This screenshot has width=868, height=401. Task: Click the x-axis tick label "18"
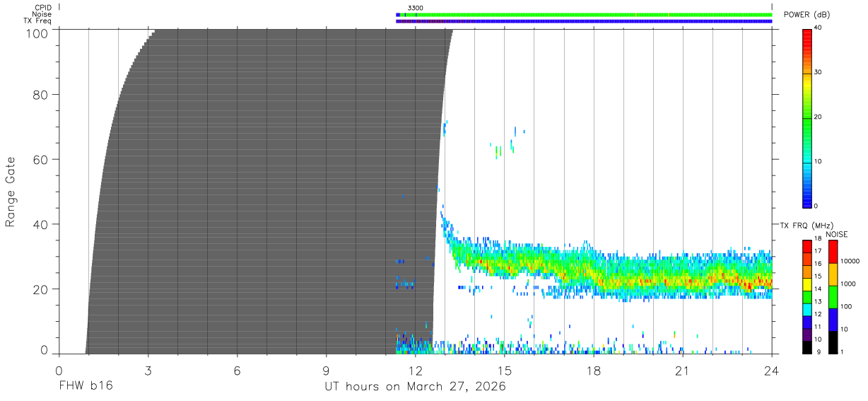(x=593, y=370)
